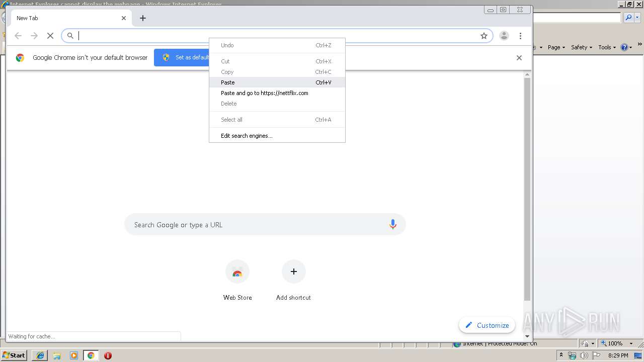Click the Show desktop button

click(639, 355)
